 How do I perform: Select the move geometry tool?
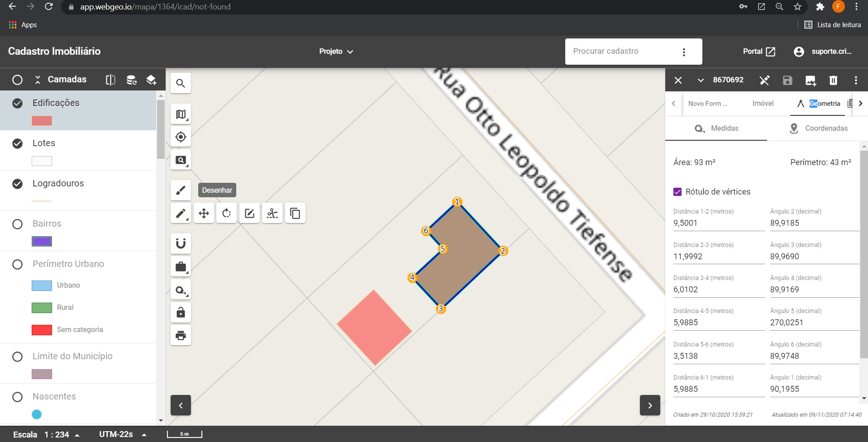coord(204,213)
